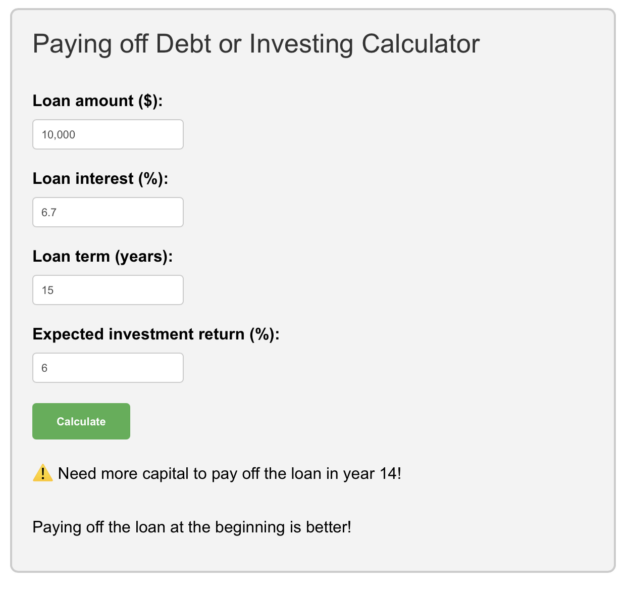
Task: Click the green Calculate button
Action: [81, 421]
